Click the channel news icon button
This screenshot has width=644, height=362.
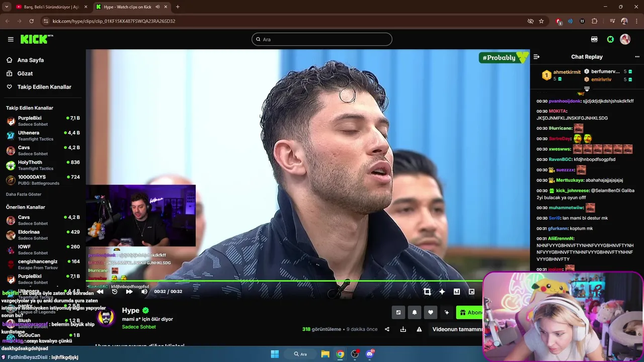click(398, 312)
